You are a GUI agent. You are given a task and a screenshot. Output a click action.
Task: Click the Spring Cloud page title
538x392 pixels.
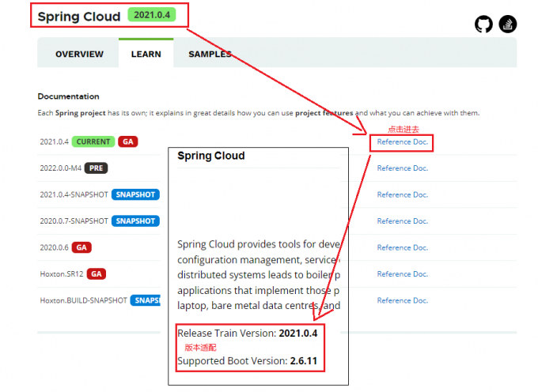[x=79, y=17]
